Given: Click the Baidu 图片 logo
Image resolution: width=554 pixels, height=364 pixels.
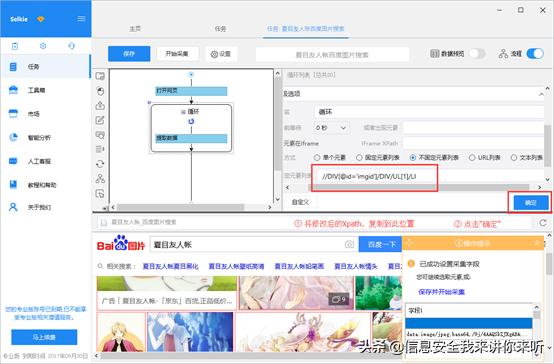Looking at the screenshot, I should tap(121, 243).
